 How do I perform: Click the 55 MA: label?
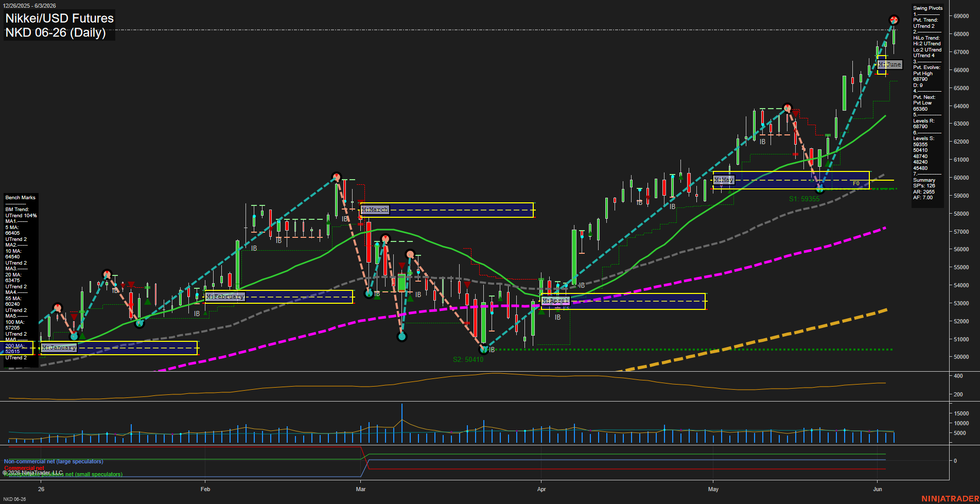(13, 299)
